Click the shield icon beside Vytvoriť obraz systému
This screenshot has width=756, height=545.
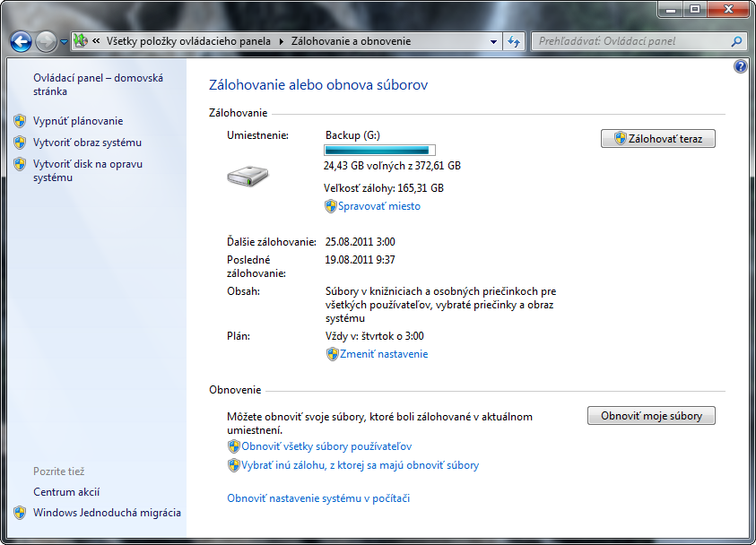(x=20, y=143)
